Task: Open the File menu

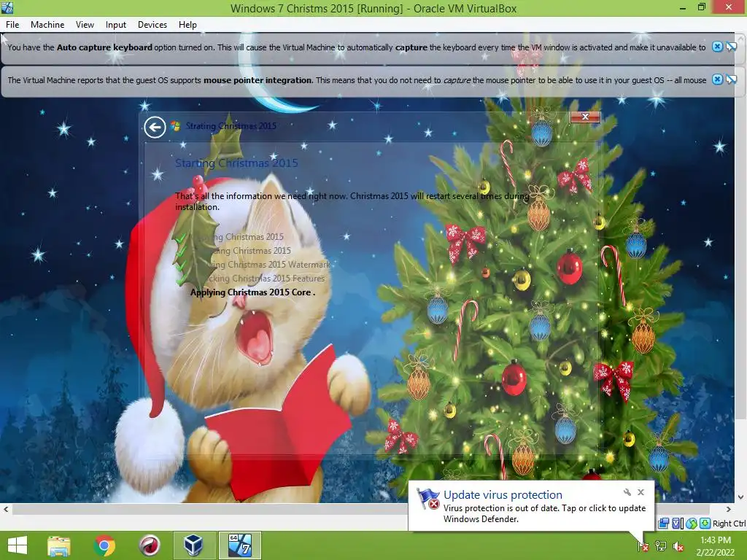Action: (12, 25)
